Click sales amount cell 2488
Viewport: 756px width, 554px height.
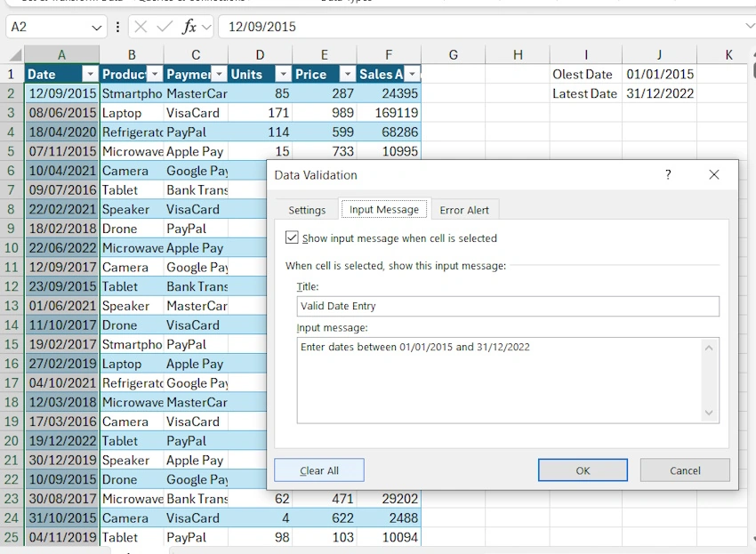click(389, 518)
